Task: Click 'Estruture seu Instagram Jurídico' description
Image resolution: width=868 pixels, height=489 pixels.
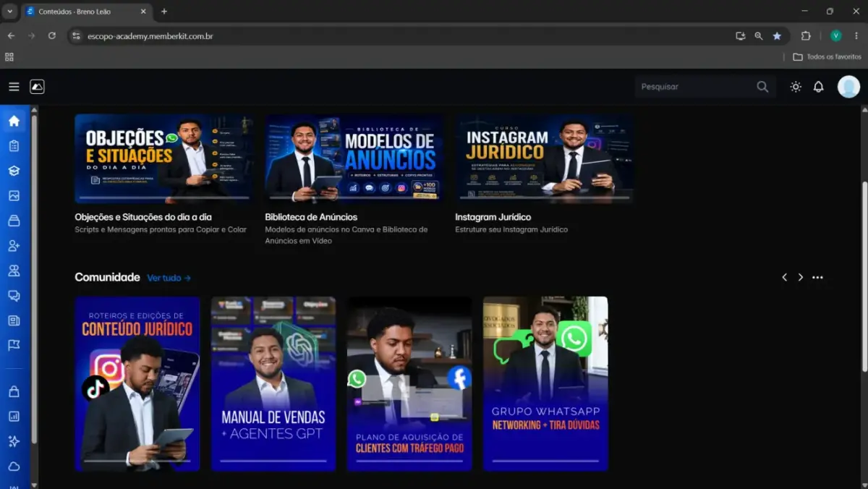Action: pyautogui.click(x=511, y=230)
